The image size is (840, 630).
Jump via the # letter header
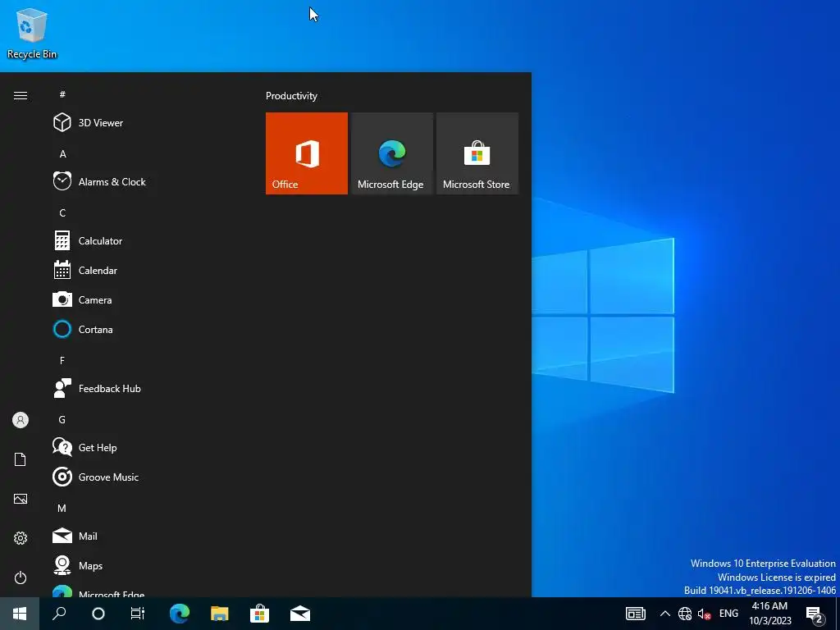click(62, 94)
